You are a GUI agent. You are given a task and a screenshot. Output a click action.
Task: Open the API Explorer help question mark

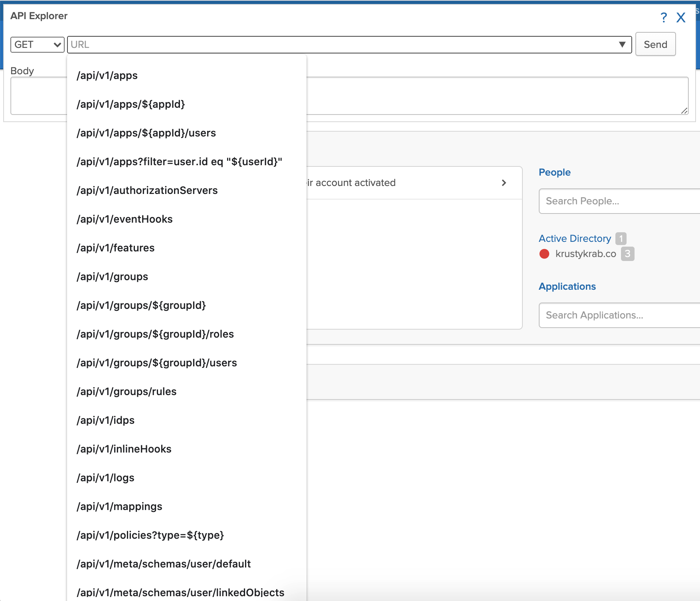tap(663, 18)
